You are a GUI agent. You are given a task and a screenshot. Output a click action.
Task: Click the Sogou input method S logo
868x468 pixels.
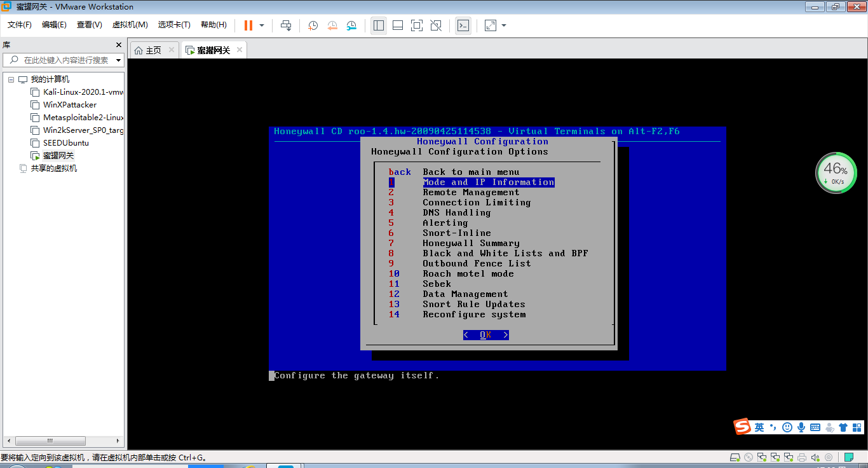(x=742, y=427)
